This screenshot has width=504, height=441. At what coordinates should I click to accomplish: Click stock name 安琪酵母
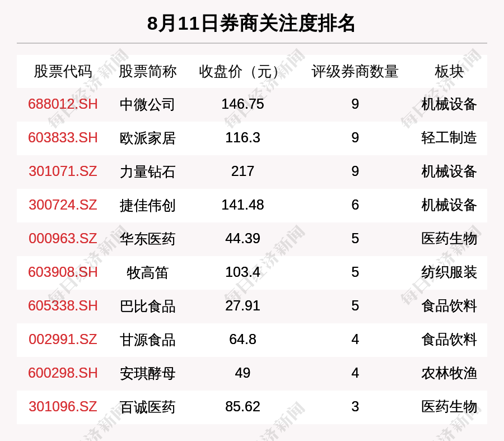147,373
